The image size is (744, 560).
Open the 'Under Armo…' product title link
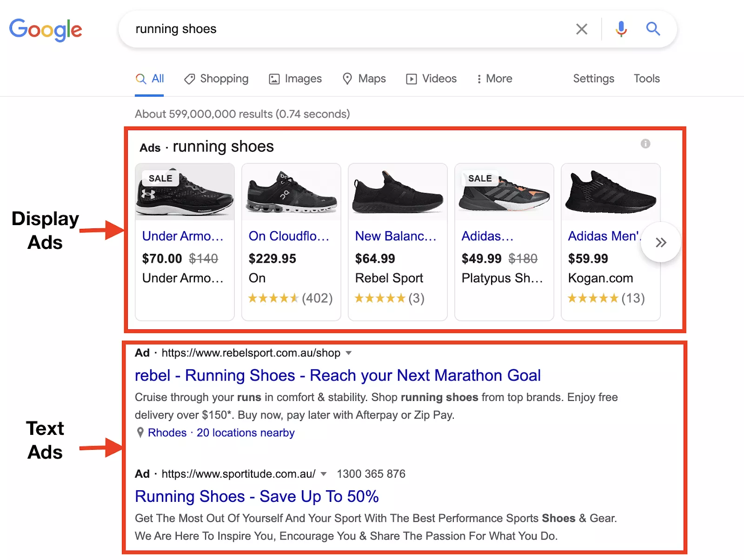[183, 236]
